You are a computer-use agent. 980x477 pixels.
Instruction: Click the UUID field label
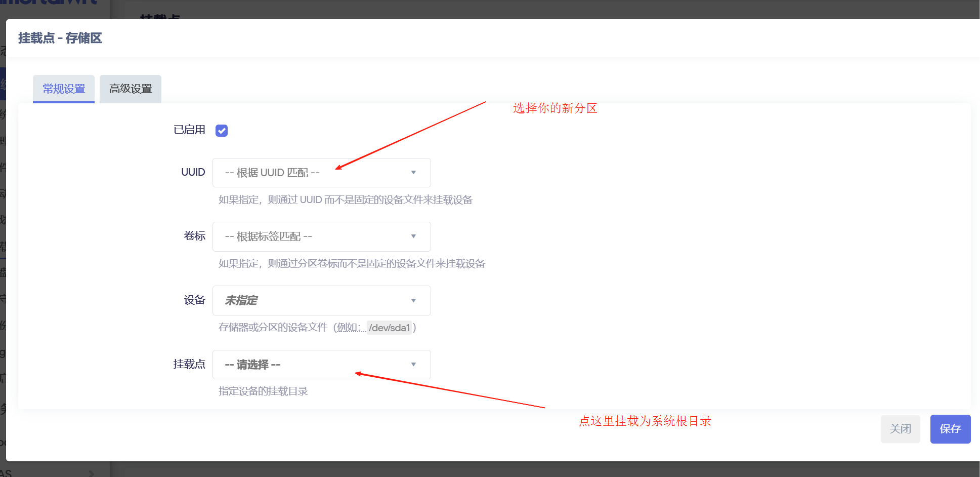click(193, 172)
